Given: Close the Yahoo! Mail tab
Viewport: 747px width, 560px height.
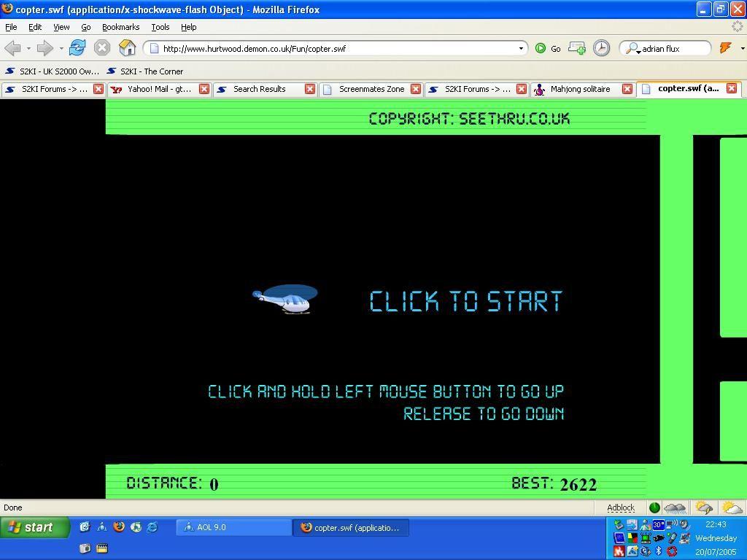Looking at the screenshot, I should (x=204, y=89).
